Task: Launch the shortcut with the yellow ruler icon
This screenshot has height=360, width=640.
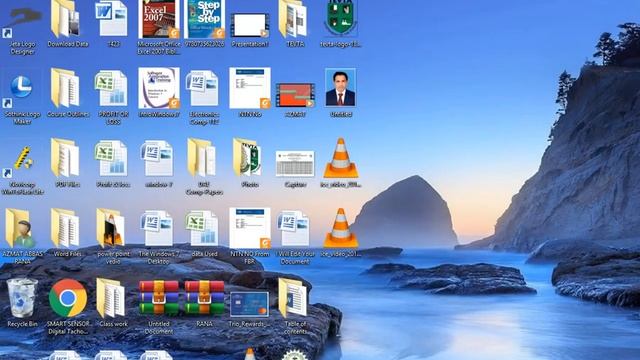Action: click(22, 168)
